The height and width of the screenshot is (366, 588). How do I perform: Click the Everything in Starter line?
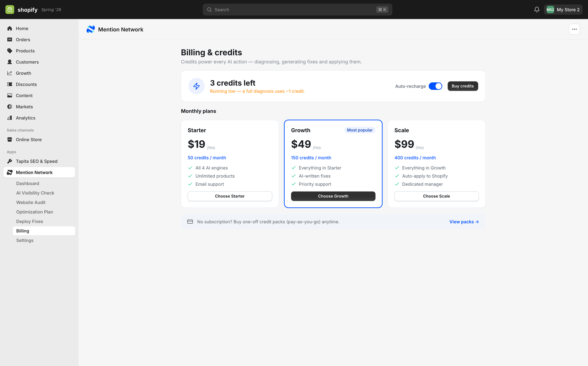(x=320, y=168)
